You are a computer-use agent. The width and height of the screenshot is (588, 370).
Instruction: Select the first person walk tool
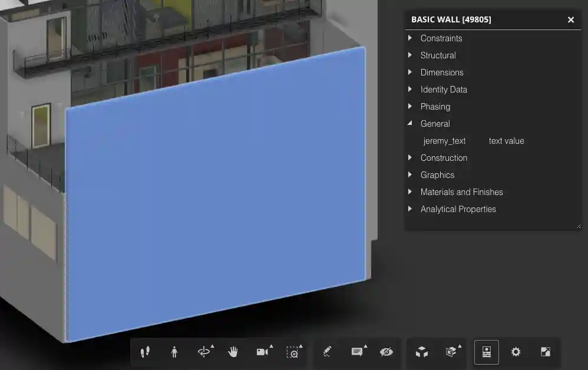(x=145, y=352)
